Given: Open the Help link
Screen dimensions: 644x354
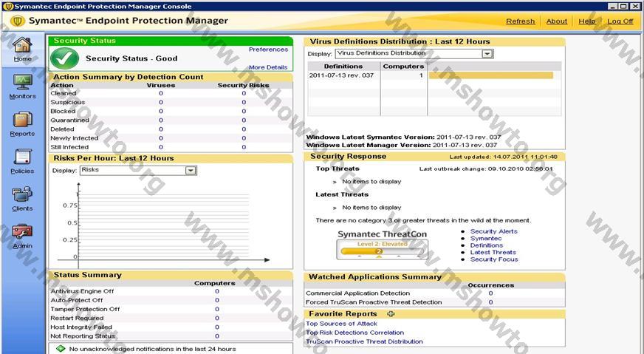Looking at the screenshot, I should (x=587, y=21).
